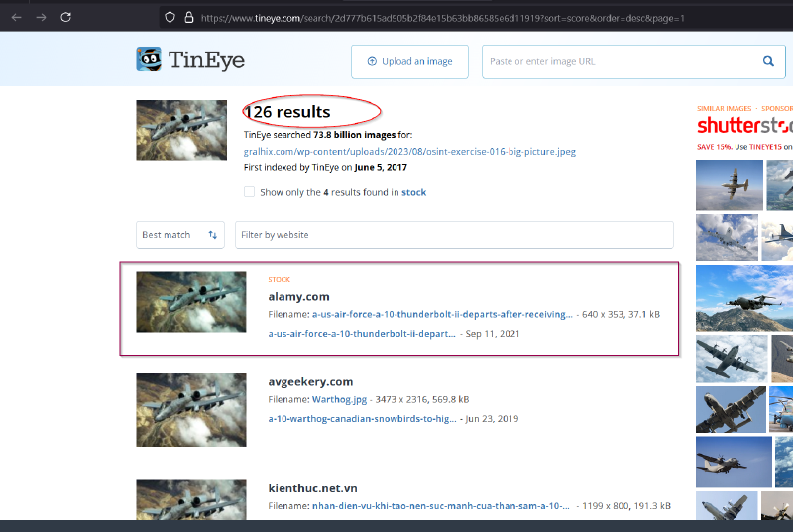The image size is (793, 532).
Task: Click the alamy.com result thumbnail
Action: pos(191,302)
